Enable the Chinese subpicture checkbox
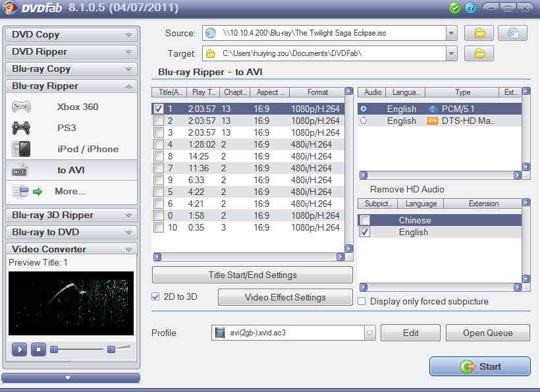This screenshot has width=540, height=392. [365, 220]
